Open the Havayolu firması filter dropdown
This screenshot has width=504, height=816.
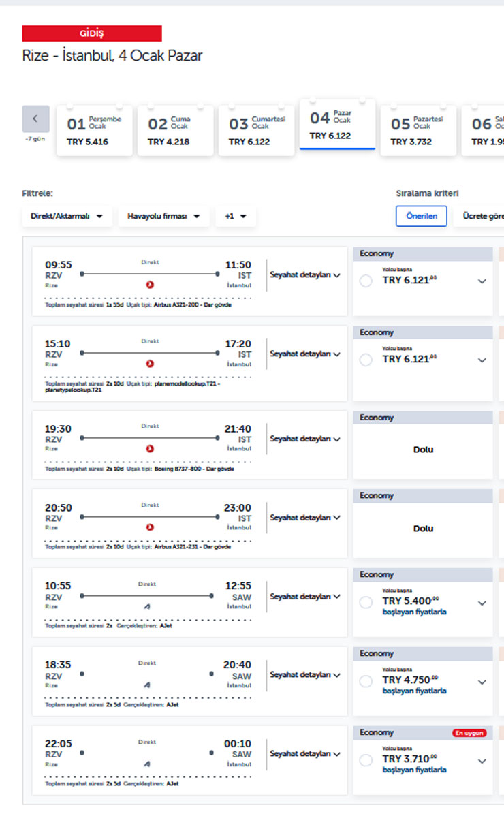point(163,216)
